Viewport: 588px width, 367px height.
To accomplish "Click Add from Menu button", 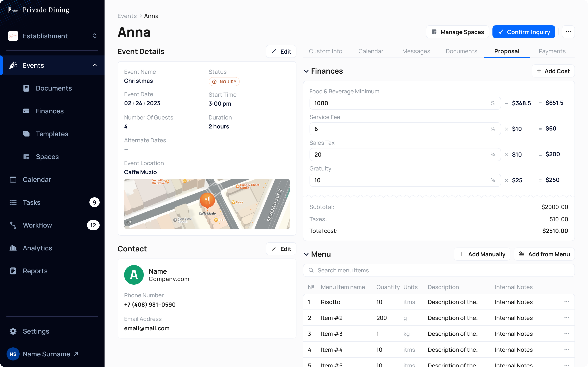I will (x=544, y=254).
